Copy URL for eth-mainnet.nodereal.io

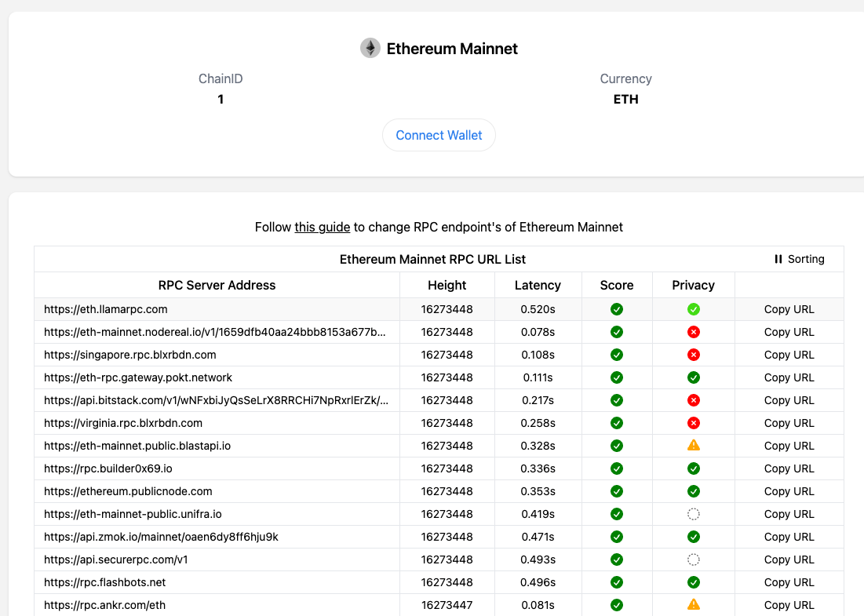pyautogui.click(x=789, y=332)
